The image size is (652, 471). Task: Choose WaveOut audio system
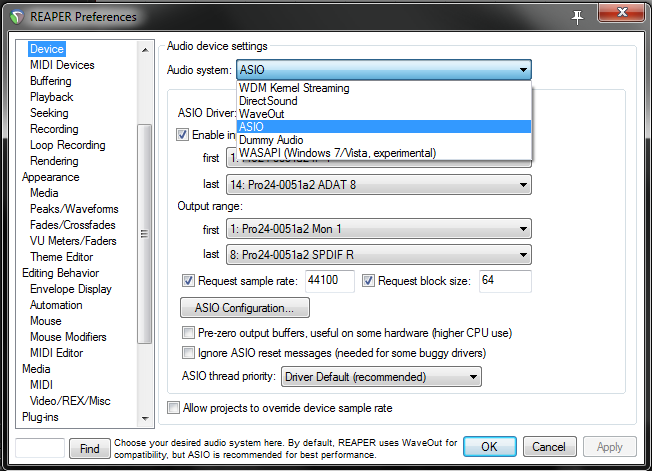[x=384, y=114]
